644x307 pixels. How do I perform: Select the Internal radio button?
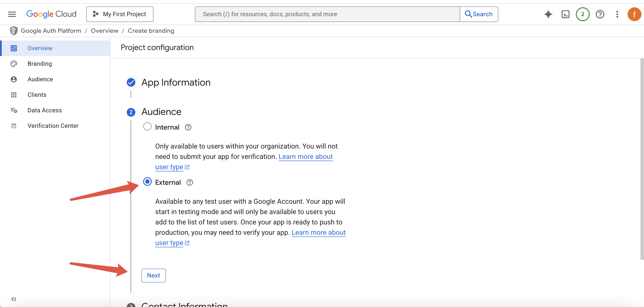[147, 127]
